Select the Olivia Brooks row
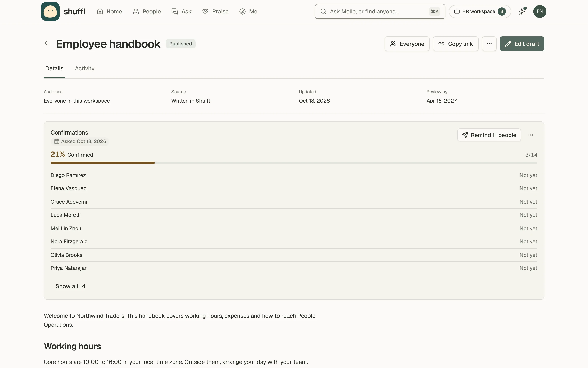Screen dimensions: 588x368 point(294,255)
